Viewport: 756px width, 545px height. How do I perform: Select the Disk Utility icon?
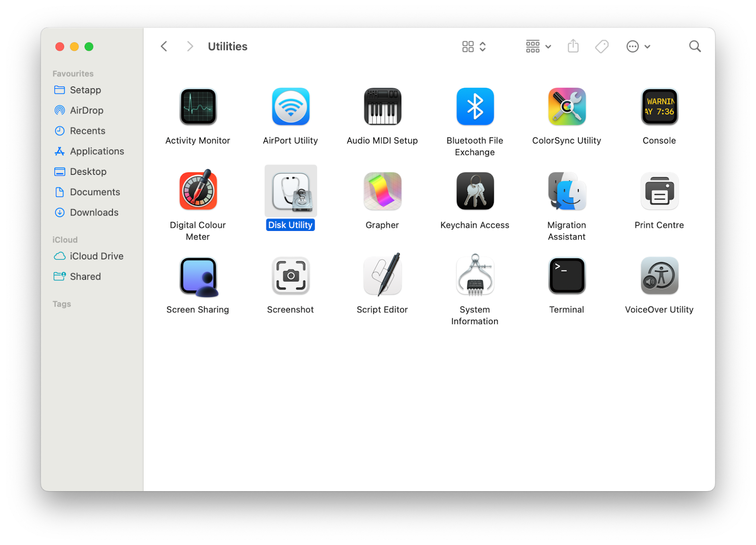[291, 191]
